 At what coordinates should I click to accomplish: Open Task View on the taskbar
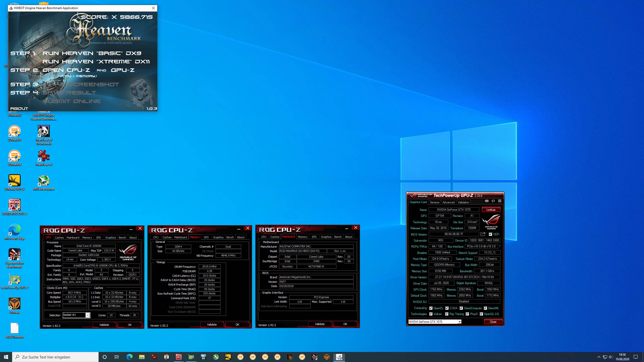pos(117,357)
